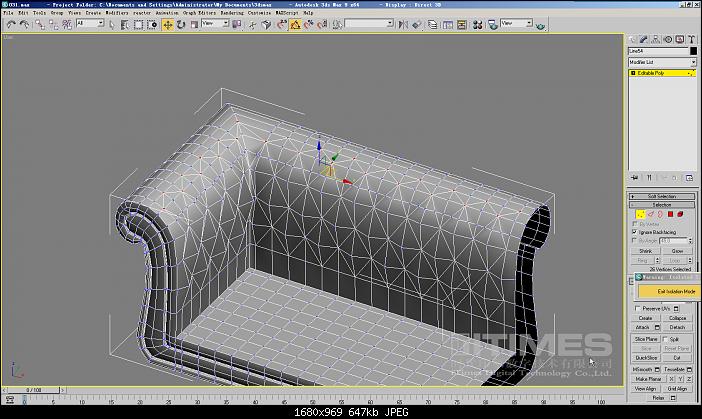Expand the Editable Poly stack entry
The image size is (702, 419).
click(x=633, y=73)
